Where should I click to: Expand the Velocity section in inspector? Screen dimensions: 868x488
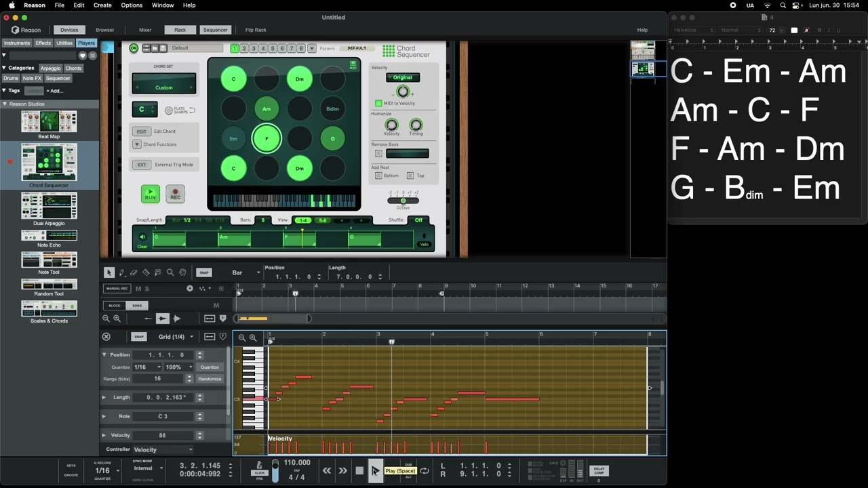pyautogui.click(x=104, y=435)
